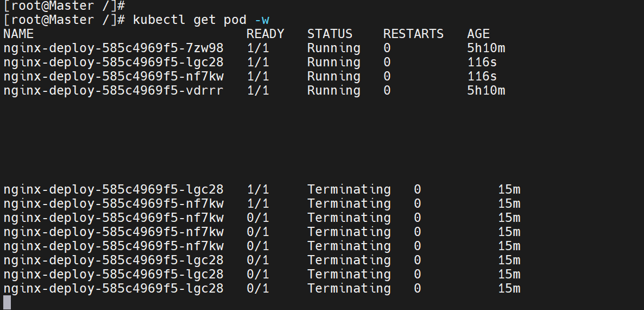Click the 116s age of the Running nf7kw pod

[x=482, y=76]
